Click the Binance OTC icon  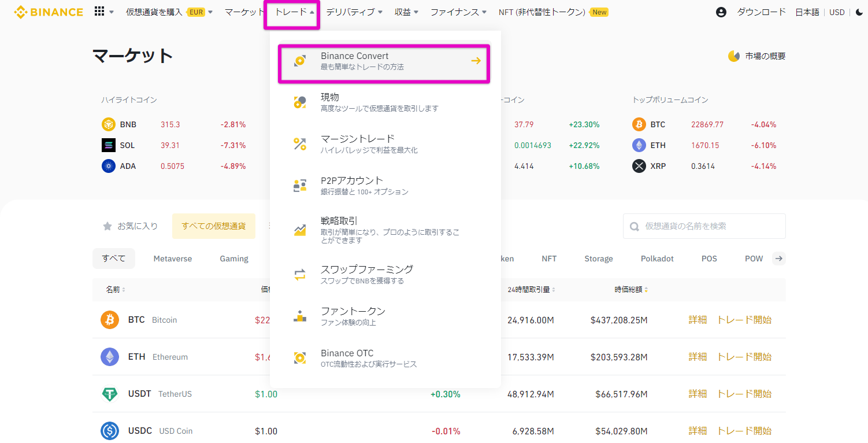[300, 358]
